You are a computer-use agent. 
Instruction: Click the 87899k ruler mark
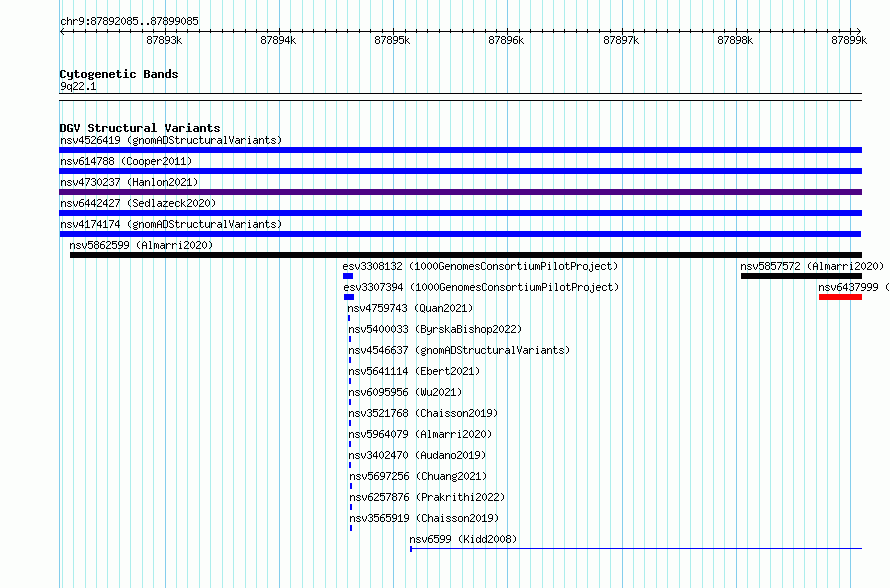(849, 40)
